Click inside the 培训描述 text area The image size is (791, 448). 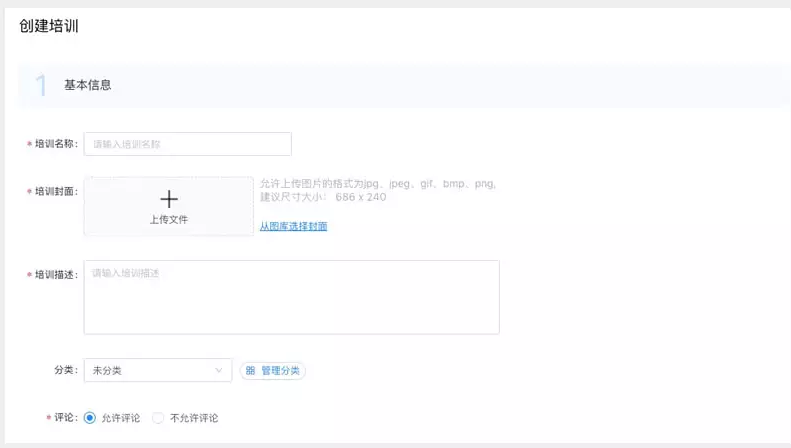pyautogui.click(x=291, y=297)
